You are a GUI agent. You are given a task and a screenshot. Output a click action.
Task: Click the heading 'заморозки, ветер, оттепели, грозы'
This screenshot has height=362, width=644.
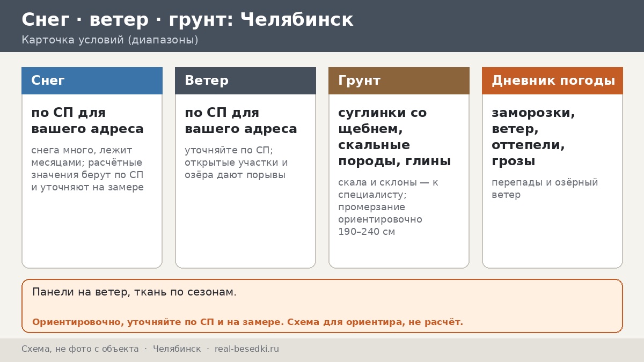pyautogui.click(x=533, y=137)
